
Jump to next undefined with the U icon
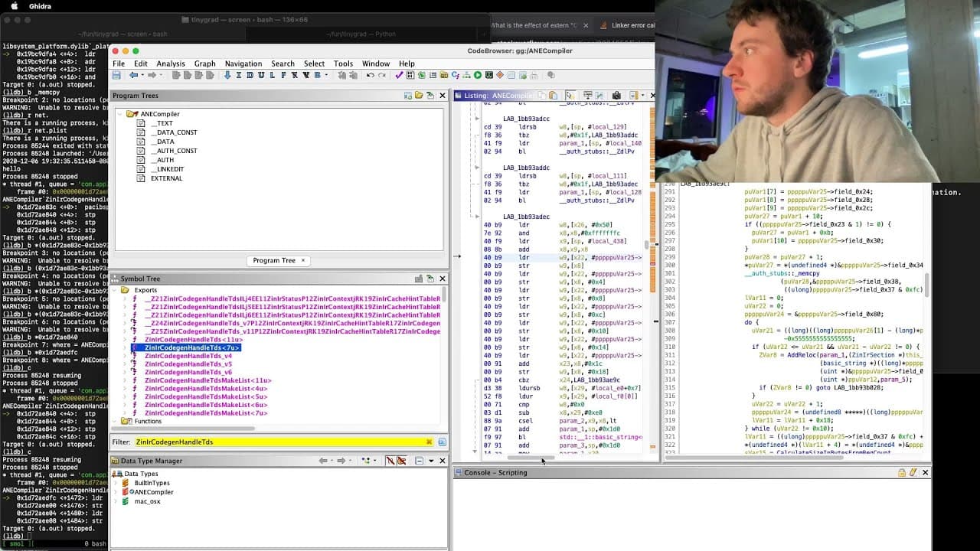[261, 75]
